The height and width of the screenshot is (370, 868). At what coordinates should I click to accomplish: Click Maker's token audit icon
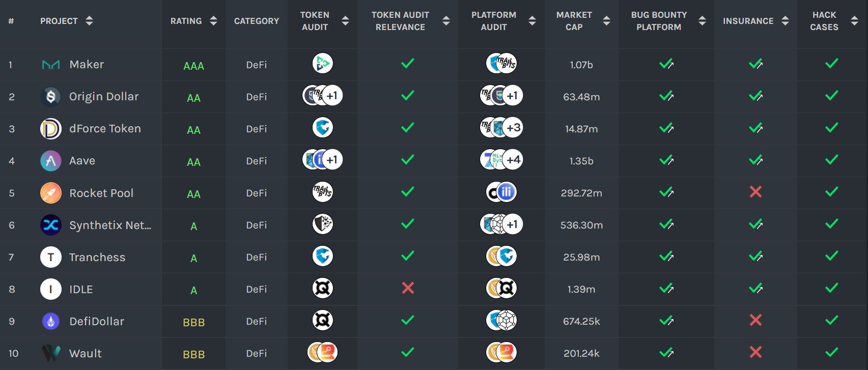pyautogui.click(x=322, y=64)
